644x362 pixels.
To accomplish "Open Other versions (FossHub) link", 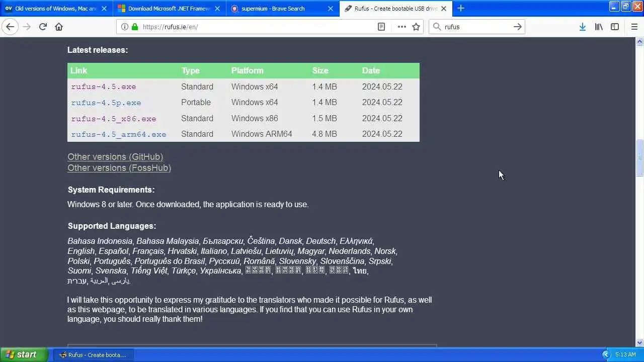I will (x=119, y=168).
